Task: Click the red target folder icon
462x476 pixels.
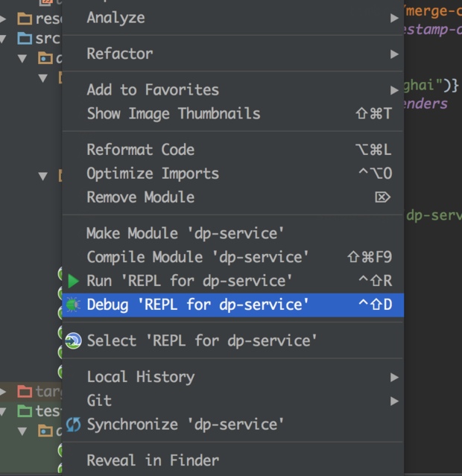Action: [x=25, y=391]
